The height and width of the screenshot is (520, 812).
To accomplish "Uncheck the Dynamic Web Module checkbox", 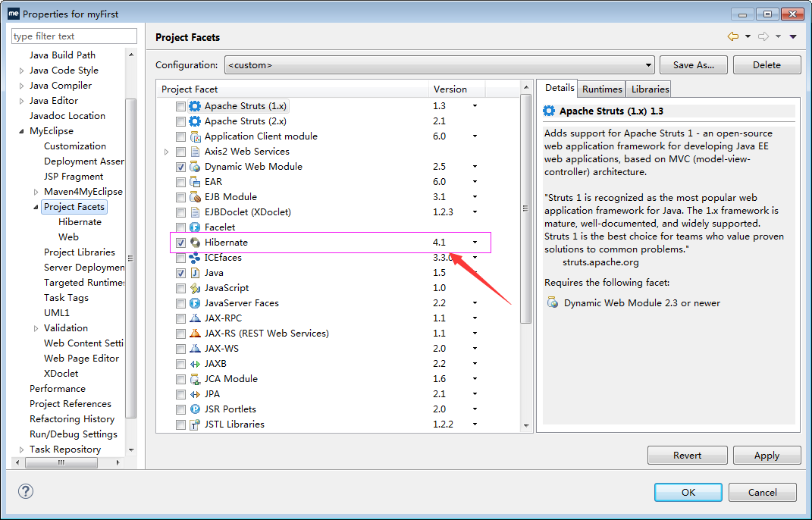I will point(180,168).
